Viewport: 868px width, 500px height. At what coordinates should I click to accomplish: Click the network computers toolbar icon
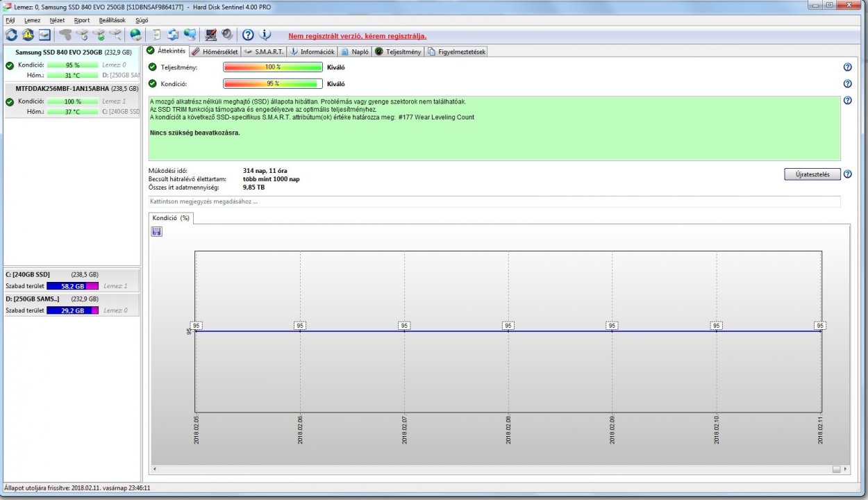[x=190, y=35]
